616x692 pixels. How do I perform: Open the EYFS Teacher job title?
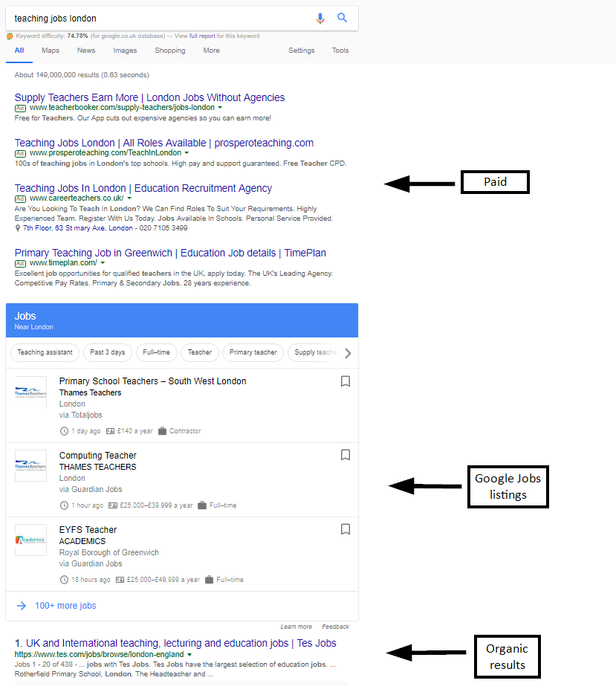point(88,529)
